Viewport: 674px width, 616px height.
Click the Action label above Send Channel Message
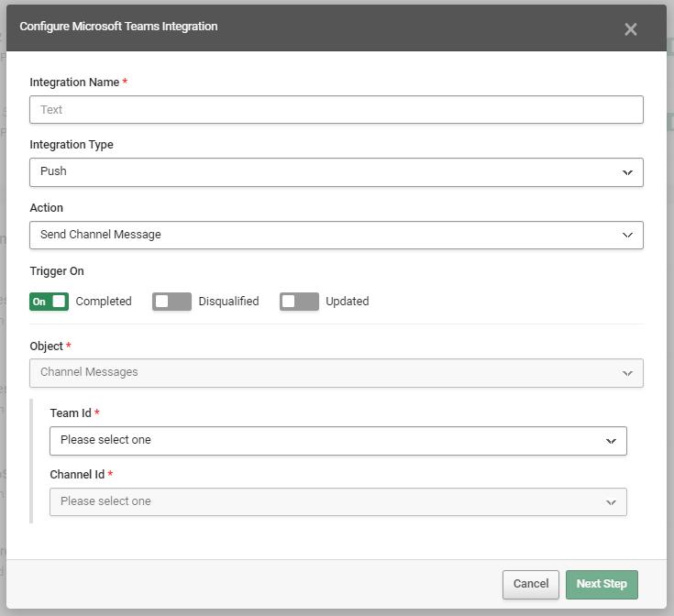point(47,207)
